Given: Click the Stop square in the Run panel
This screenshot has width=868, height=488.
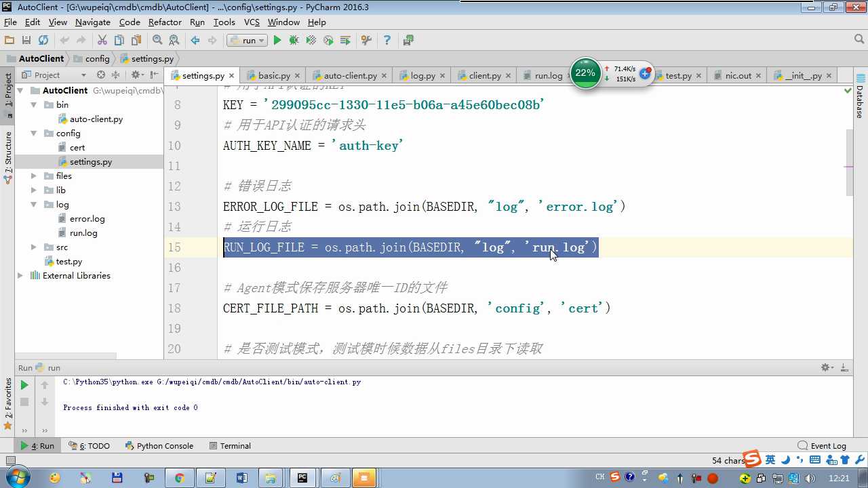Looking at the screenshot, I should coord(24,402).
